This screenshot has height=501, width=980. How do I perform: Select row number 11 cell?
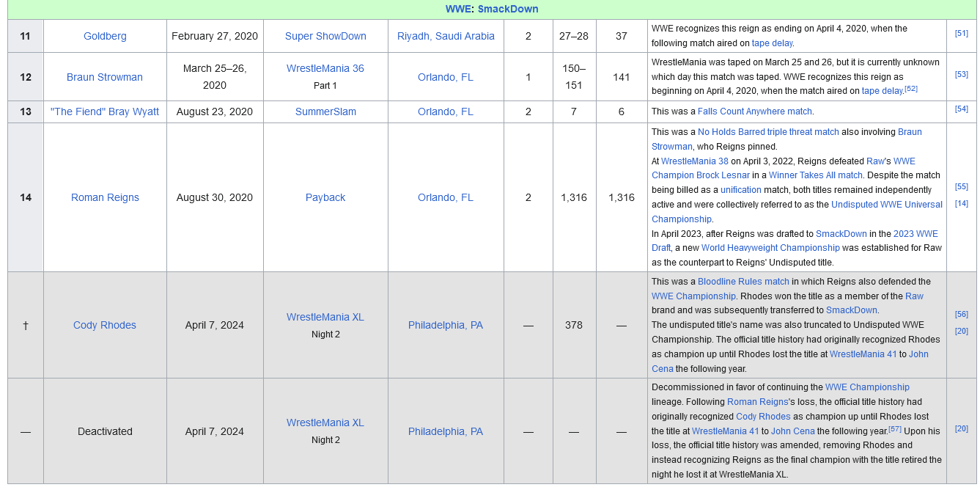tap(26, 36)
